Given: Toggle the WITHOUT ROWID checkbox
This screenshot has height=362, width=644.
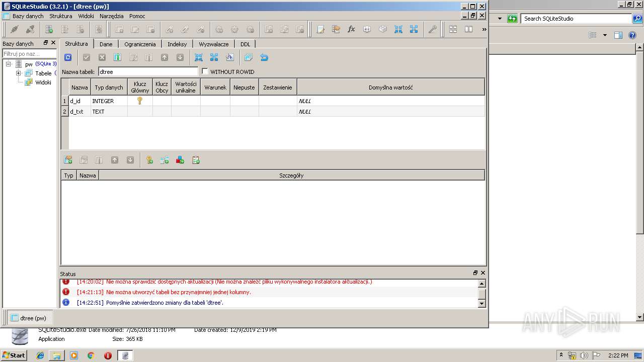Looking at the screenshot, I should 205,71.
